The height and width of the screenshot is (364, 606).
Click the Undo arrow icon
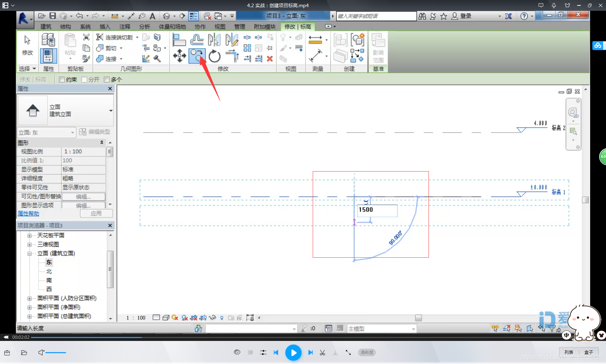click(x=79, y=16)
